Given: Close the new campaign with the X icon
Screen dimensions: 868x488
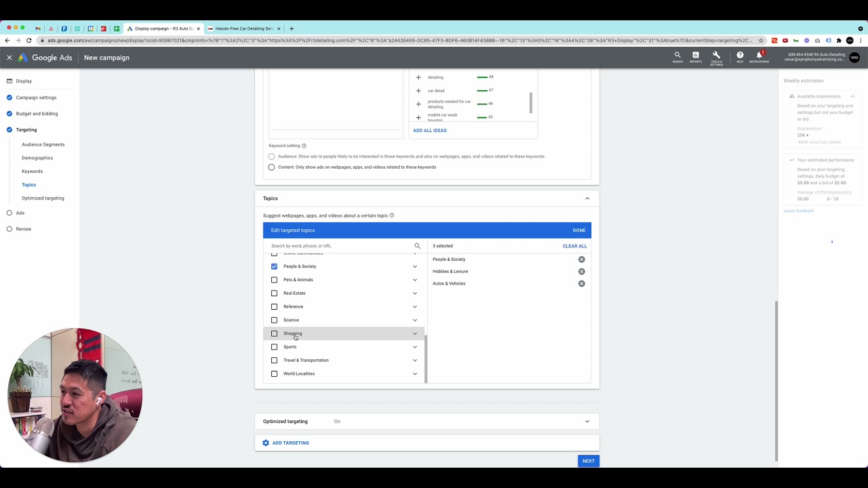Looking at the screenshot, I should point(9,58).
